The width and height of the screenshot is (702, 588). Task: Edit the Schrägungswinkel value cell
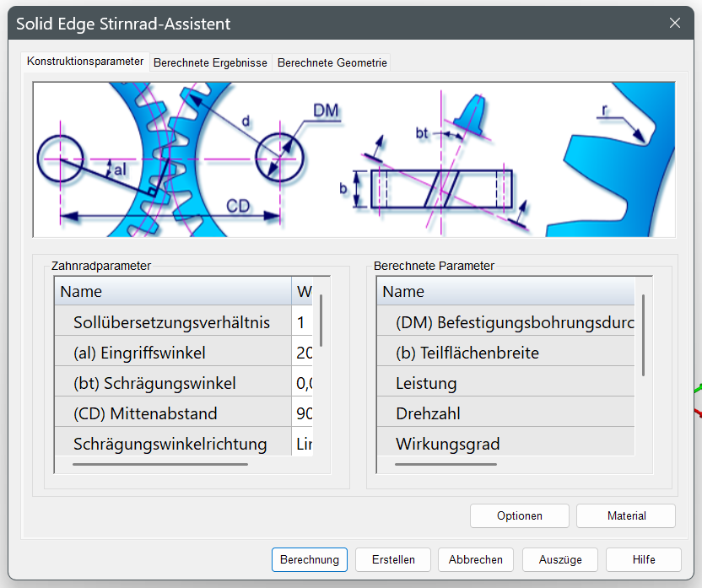tap(302, 383)
